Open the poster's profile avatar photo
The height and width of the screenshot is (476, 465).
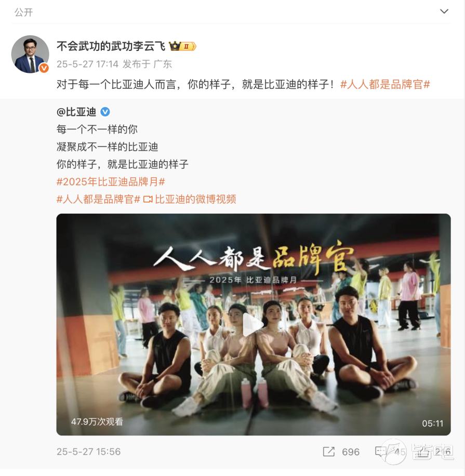click(30, 55)
